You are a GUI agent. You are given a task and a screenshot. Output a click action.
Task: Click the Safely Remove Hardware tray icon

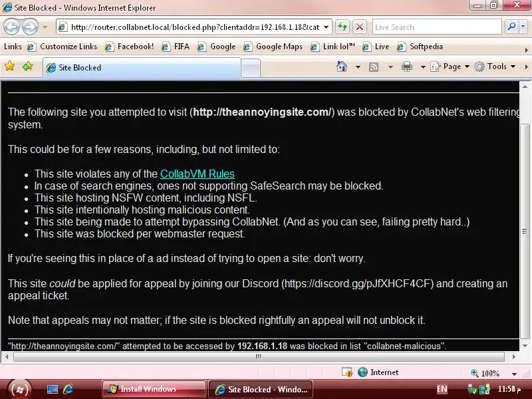472,390
